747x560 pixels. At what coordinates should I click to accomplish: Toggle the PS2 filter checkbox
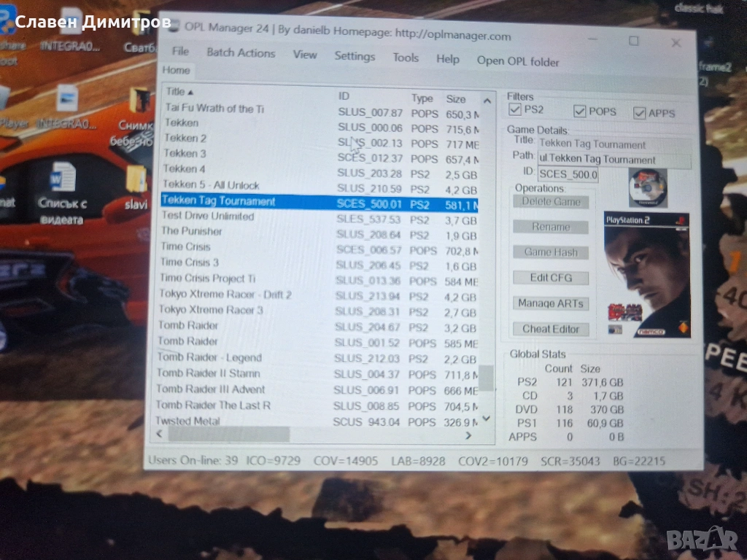tap(514, 109)
